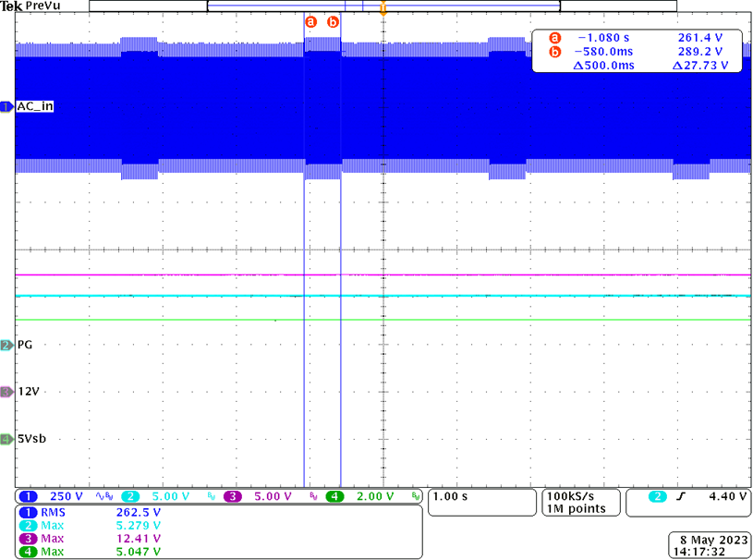Click the RMS 262.5 V value
753x560 pixels.
point(139,513)
